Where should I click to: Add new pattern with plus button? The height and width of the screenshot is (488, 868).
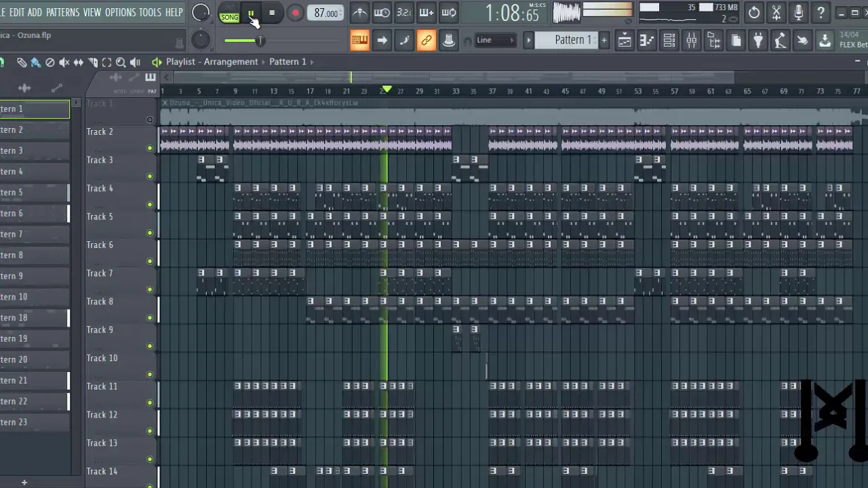604,40
